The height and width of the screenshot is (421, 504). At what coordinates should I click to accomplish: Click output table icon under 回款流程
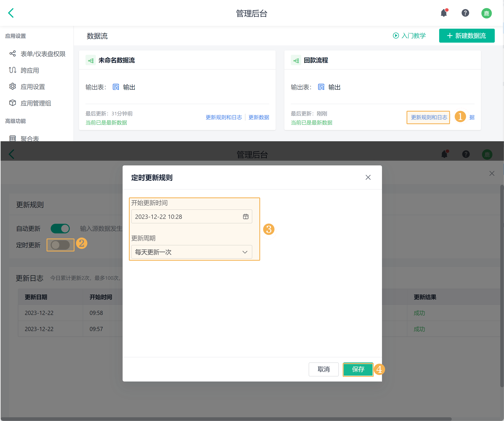point(321,87)
